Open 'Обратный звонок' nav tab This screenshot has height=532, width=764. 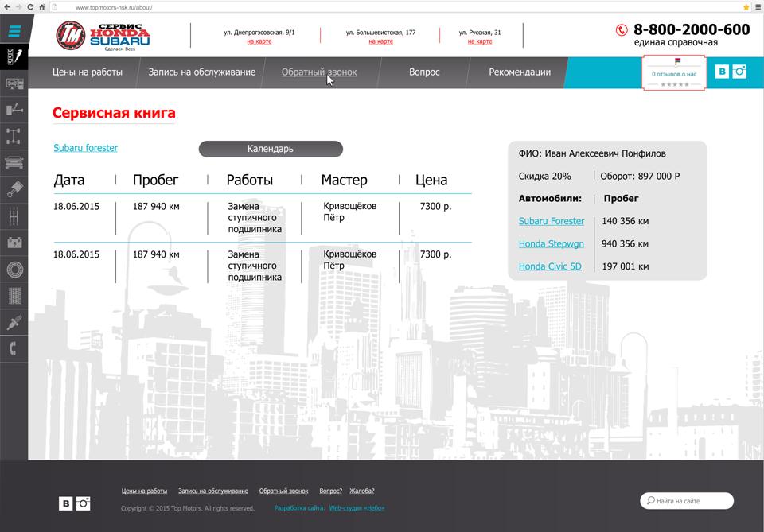[319, 72]
